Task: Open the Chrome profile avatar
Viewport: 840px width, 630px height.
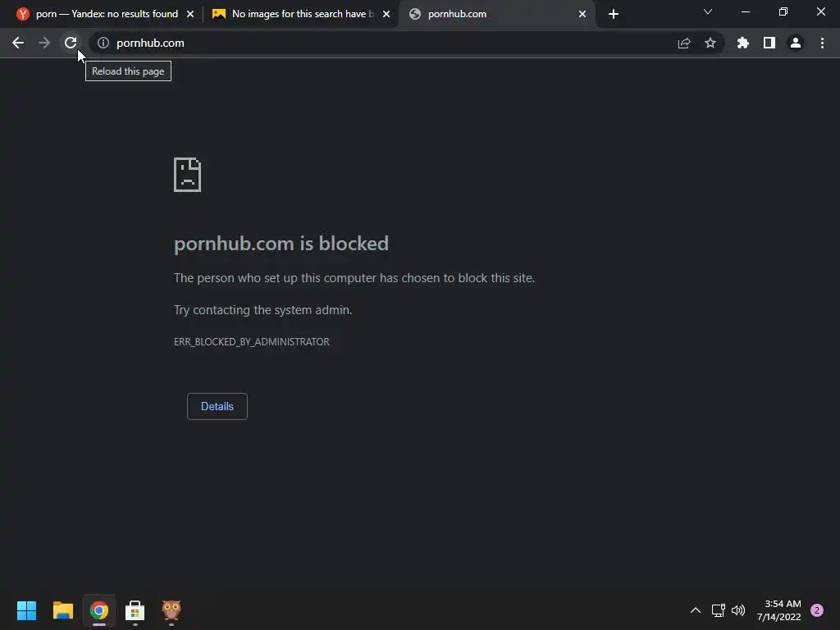Action: pos(796,43)
